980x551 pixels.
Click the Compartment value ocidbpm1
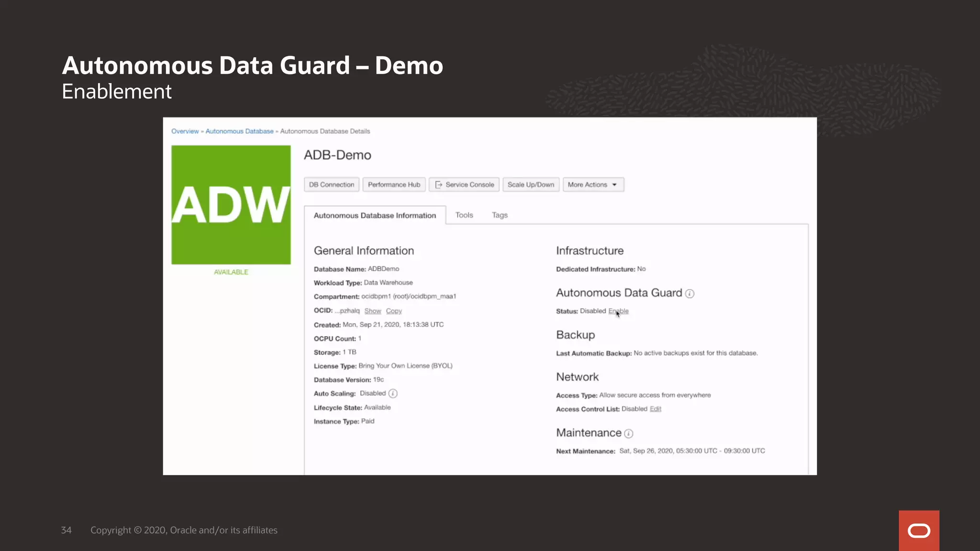pos(409,297)
